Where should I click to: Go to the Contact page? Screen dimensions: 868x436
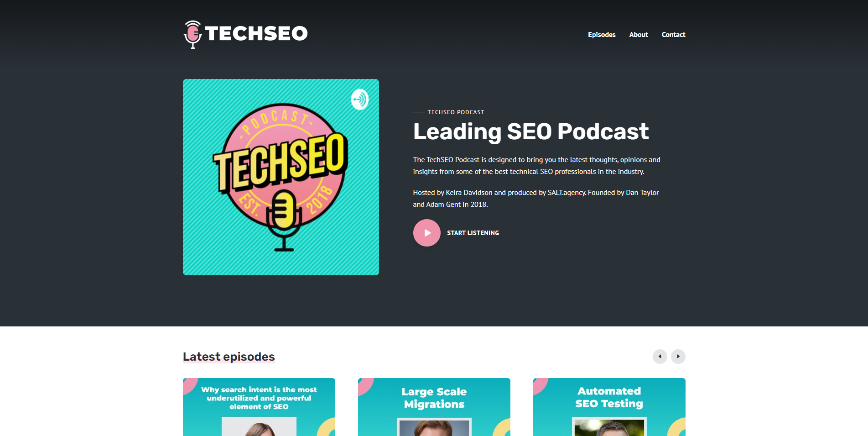(673, 35)
